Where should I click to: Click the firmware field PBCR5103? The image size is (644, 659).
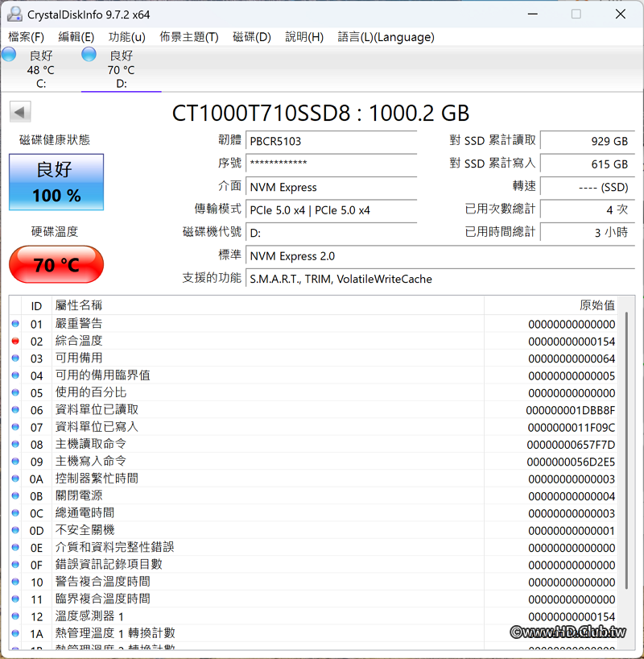point(331,141)
